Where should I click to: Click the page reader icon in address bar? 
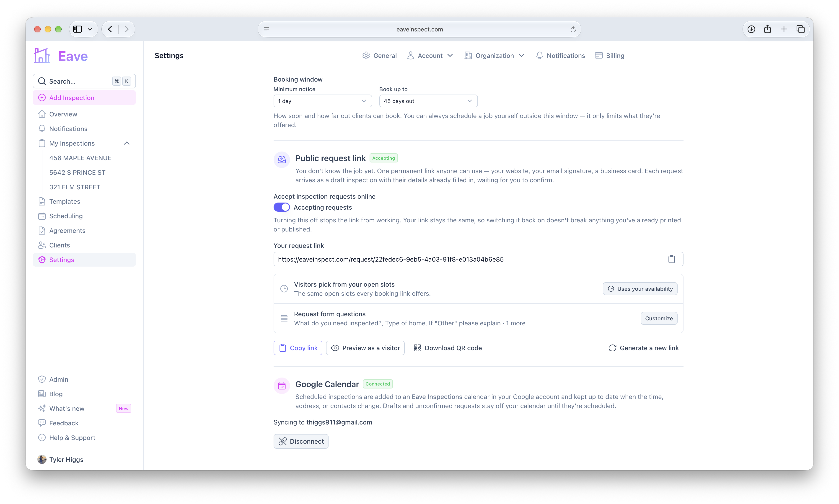point(267,29)
